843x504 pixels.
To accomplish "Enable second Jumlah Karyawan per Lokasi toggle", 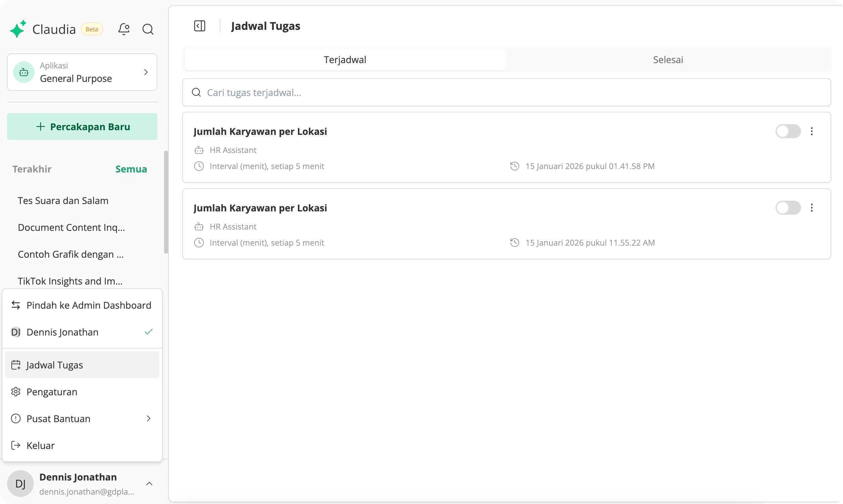I will pyautogui.click(x=788, y=208).
